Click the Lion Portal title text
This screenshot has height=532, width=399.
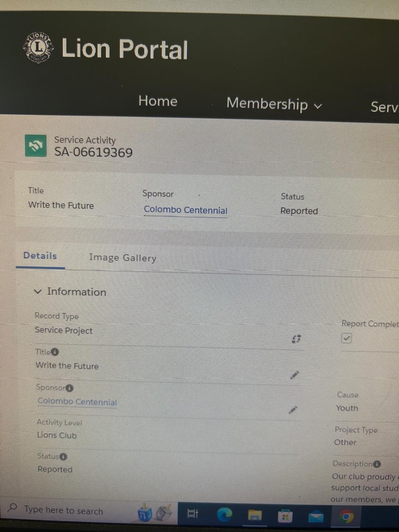(125, 49)
